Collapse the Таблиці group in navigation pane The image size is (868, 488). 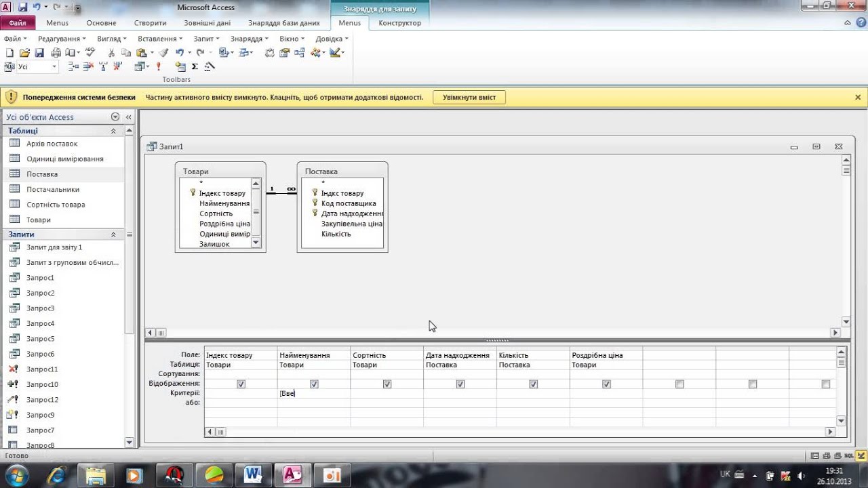pyautogui.click(x=113, y=131)
